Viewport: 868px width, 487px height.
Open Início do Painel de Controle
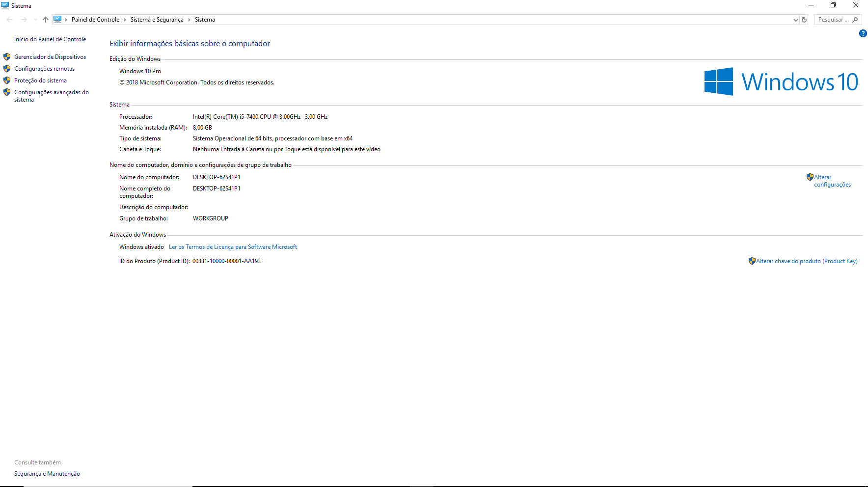pyautogui.click(x=50, y=39)
